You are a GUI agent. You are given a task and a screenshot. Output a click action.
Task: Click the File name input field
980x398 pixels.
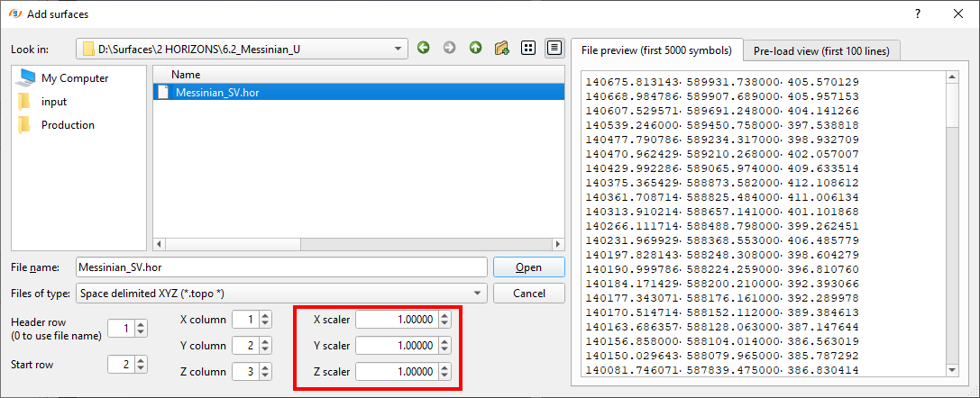(281, 267)
